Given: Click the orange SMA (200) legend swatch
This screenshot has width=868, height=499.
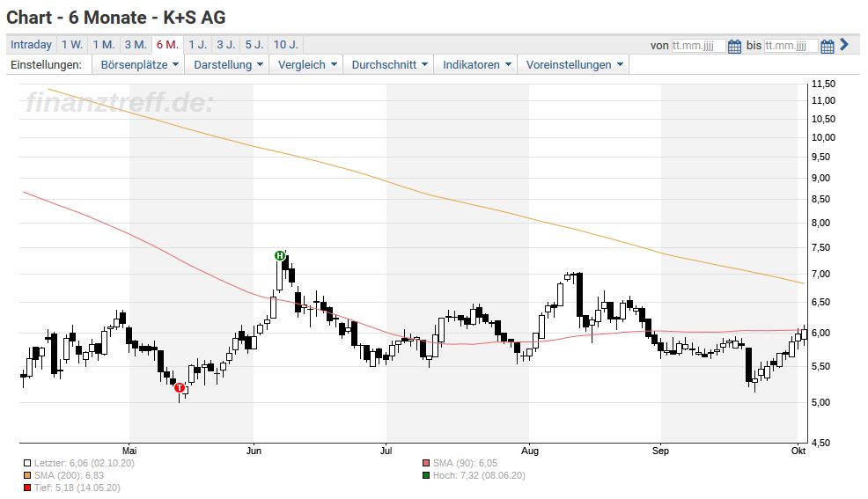Looking at the screenshot, I should coord(27,476).
